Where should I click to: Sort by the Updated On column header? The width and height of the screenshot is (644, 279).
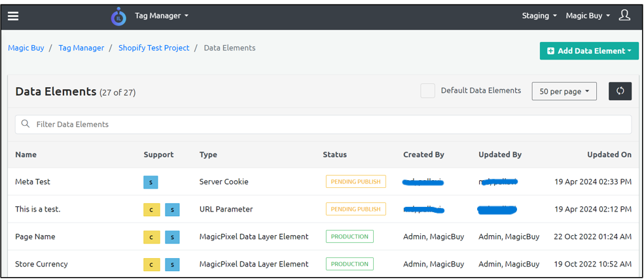coord(609,155)
